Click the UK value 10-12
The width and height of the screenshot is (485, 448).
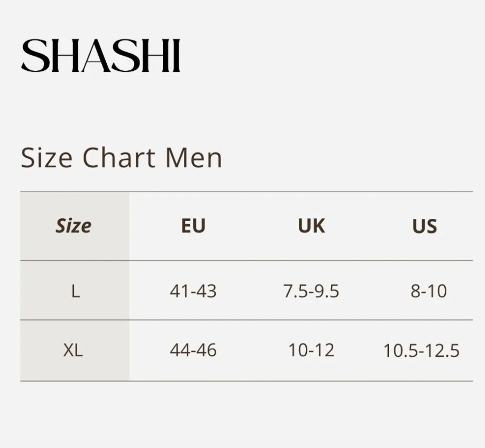[311, 350]
